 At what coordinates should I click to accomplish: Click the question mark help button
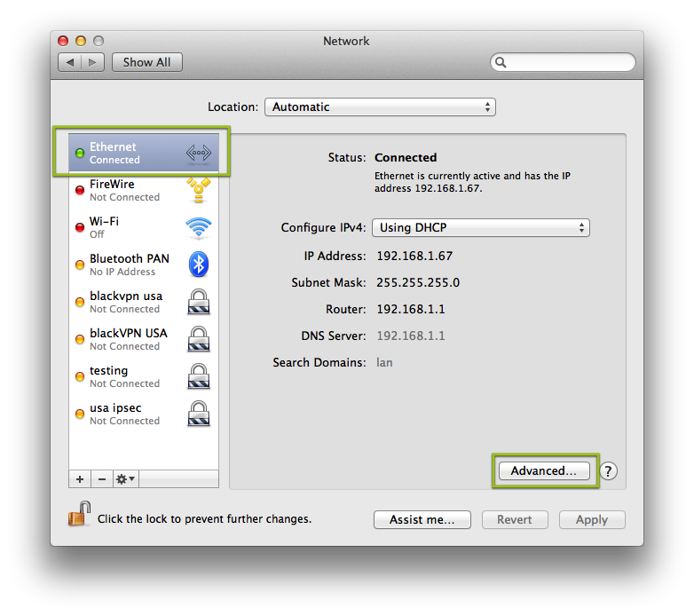(609, 471)
